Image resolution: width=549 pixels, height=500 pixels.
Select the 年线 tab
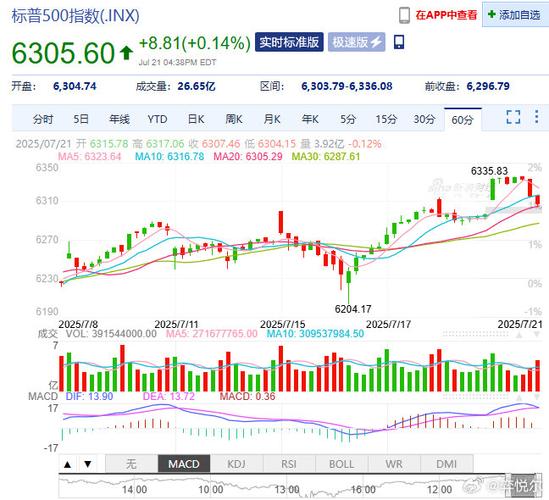coord(119,119)
